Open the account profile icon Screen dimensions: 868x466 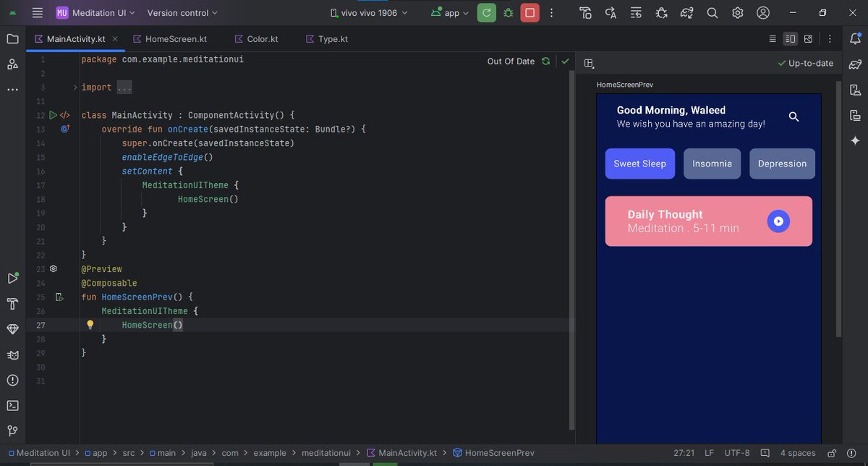[x=762, y=13]
